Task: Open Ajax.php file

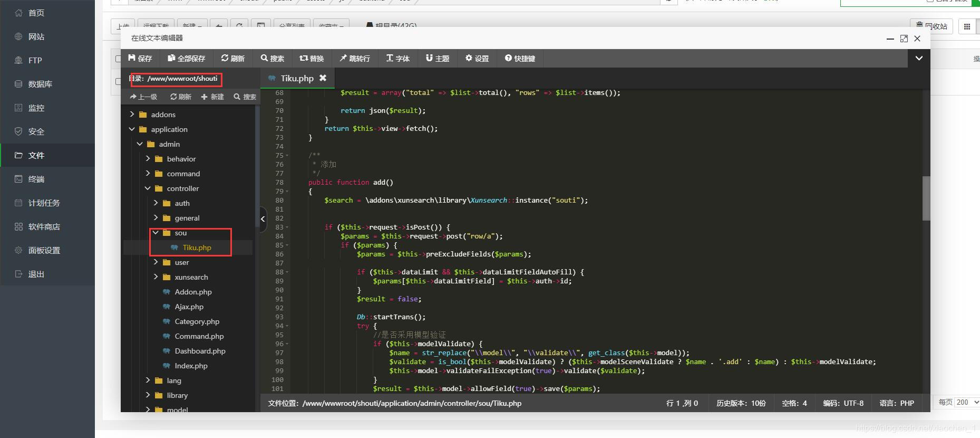Action: (x=189, y=307)
